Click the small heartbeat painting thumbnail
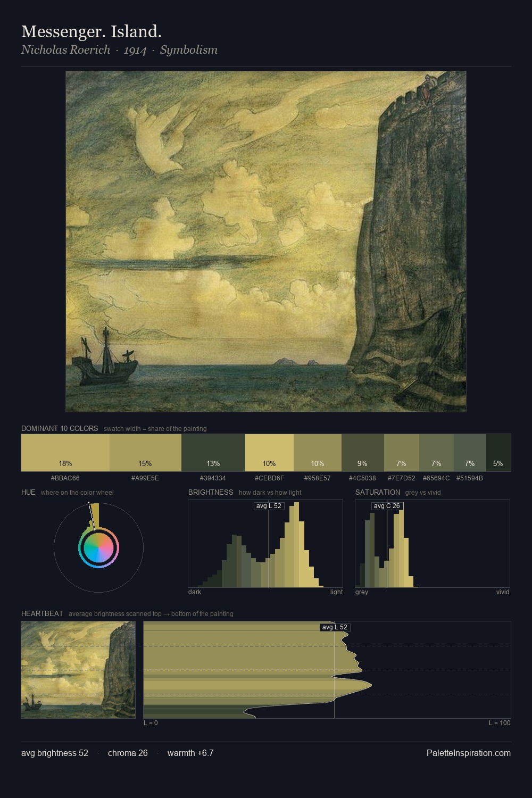The height and width of the screenshot is (798, 532). click(78, 670)
